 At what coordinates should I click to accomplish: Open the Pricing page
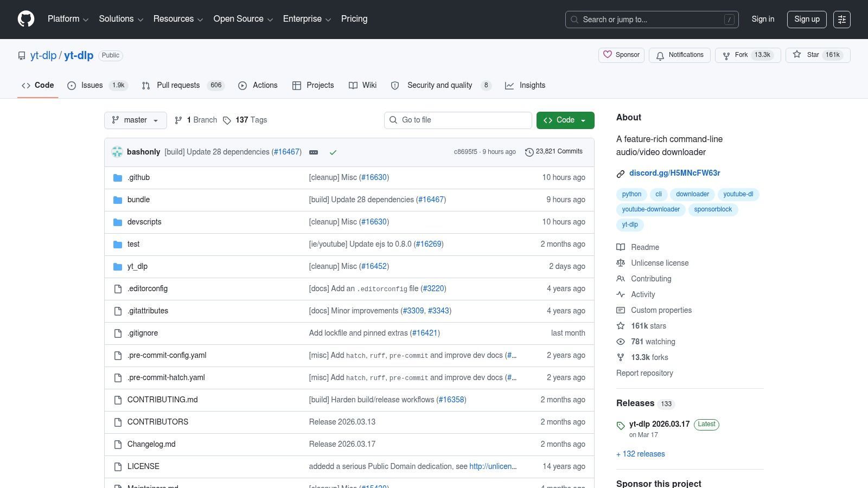tap(354, 19)
